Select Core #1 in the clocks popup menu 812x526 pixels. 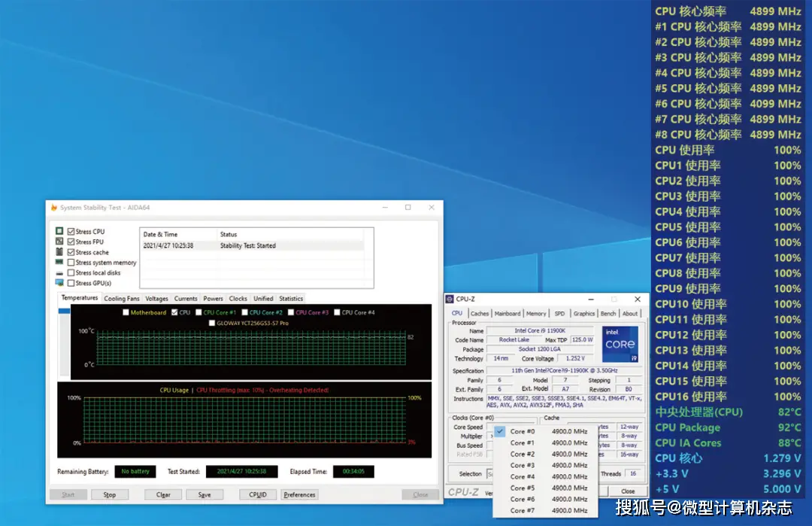pos(545,442)
